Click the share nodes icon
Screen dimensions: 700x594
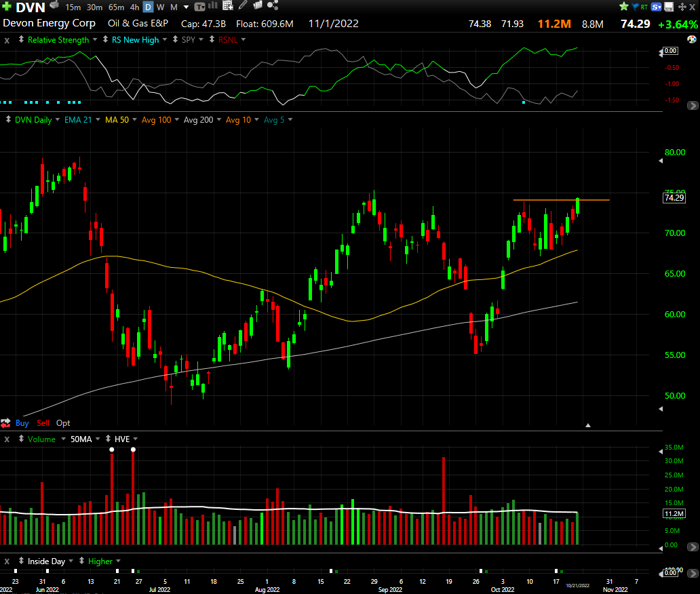coord(272,5)
